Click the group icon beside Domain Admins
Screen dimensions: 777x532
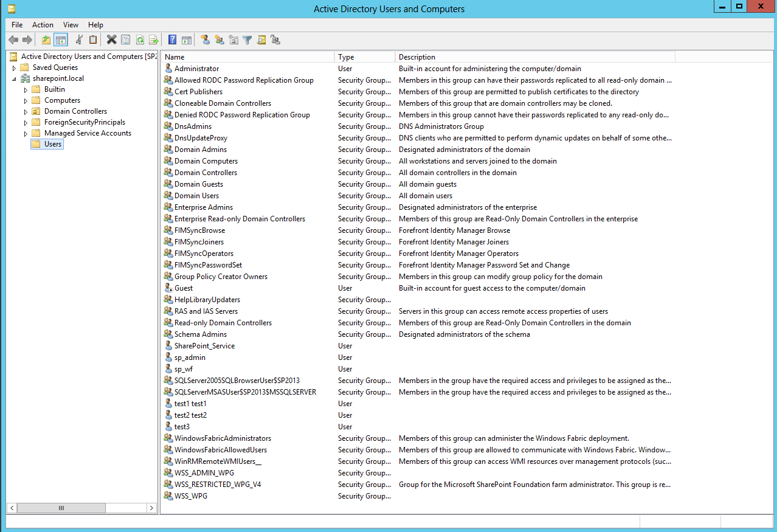point(169,150)
